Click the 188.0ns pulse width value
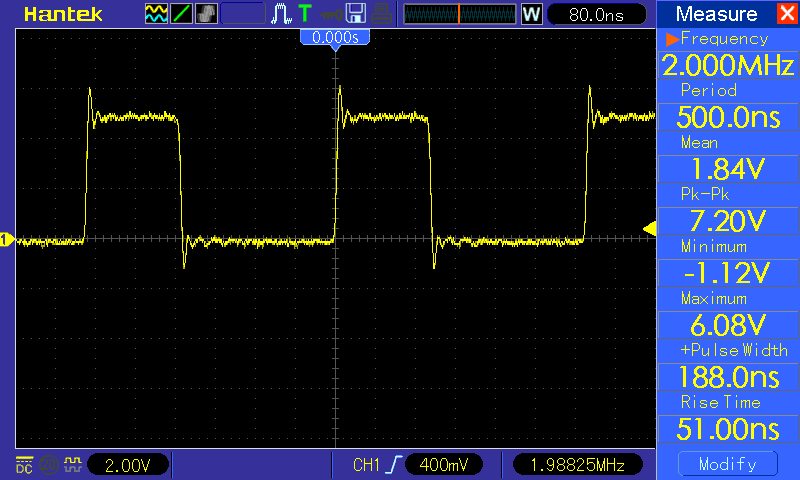Screen dimensions: 800x480 (728, 377)
